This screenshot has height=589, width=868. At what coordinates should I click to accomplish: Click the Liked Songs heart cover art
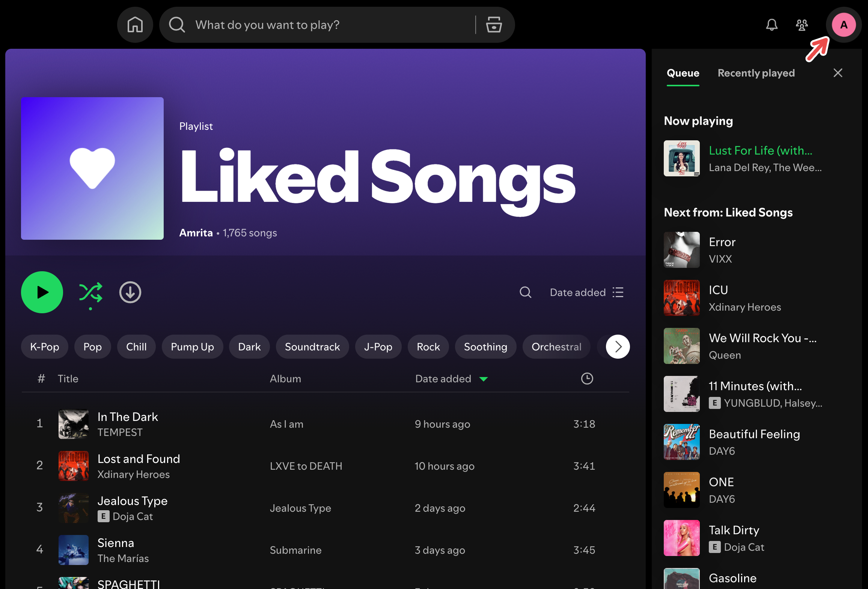point(92,168)
